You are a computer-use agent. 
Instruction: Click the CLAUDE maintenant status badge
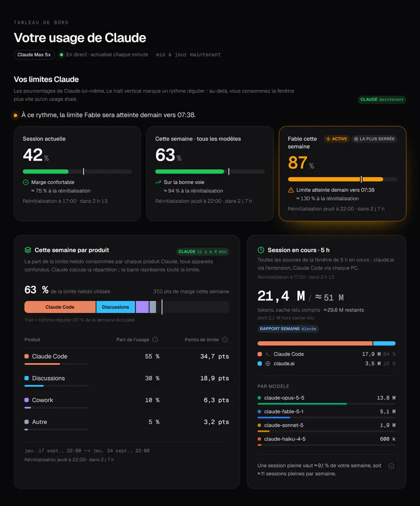tap(382, 99)
